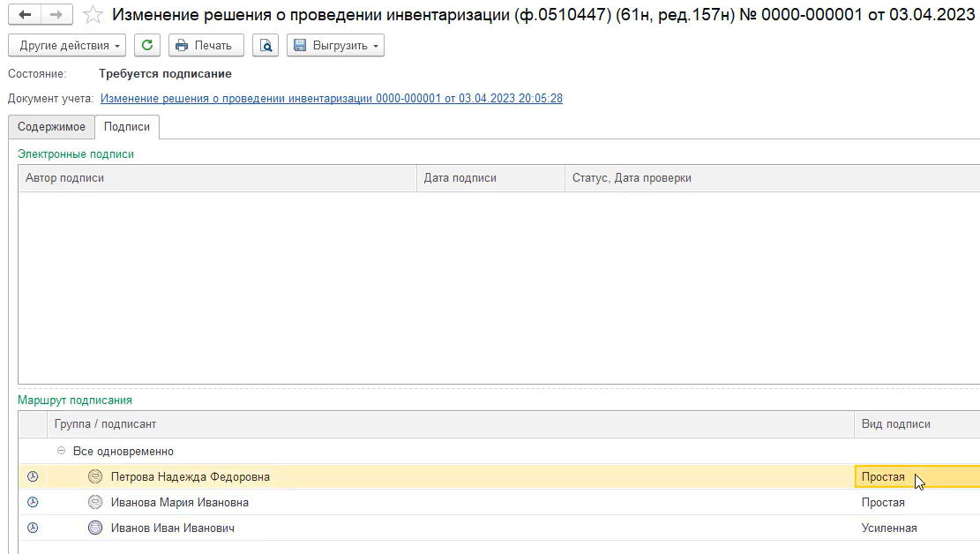
Task: Click the Печать button
Action: pyautogui.click(x=206, y=45)
